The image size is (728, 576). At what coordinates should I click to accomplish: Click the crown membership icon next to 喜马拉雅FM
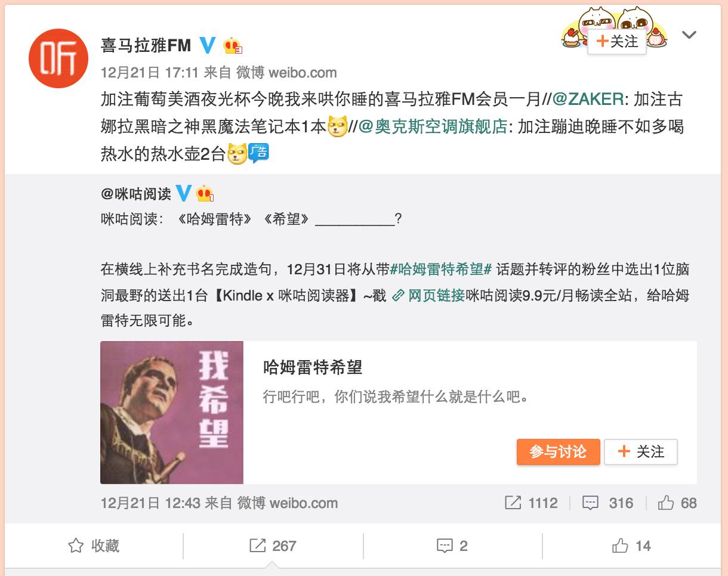click(x=232, y=45)
